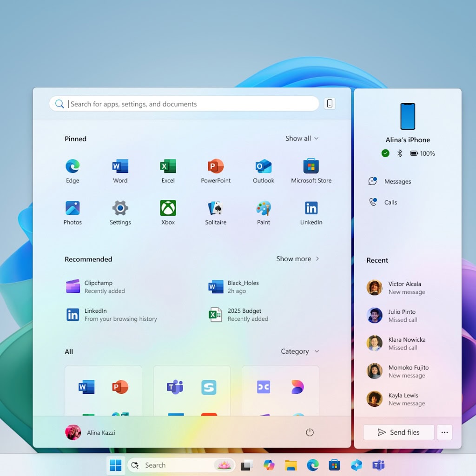Viewport: 476px width, 476px height.
Task: Click the green connected status checkmark
Action: tap(385, 153)
